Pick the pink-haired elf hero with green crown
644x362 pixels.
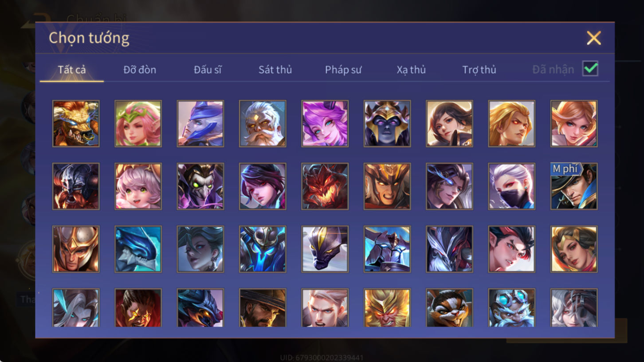click(138, 123)
